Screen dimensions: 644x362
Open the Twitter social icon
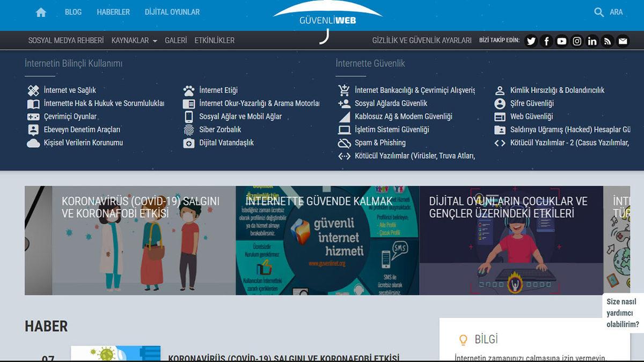click(531, 41)
